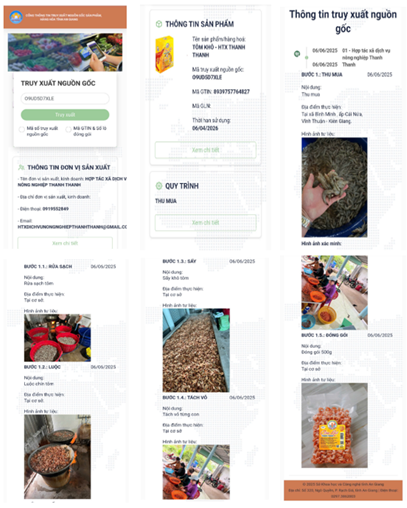Screen dimensions: 407x508
Task: Open the Luộc boiling pots photo
Action: 57,457
